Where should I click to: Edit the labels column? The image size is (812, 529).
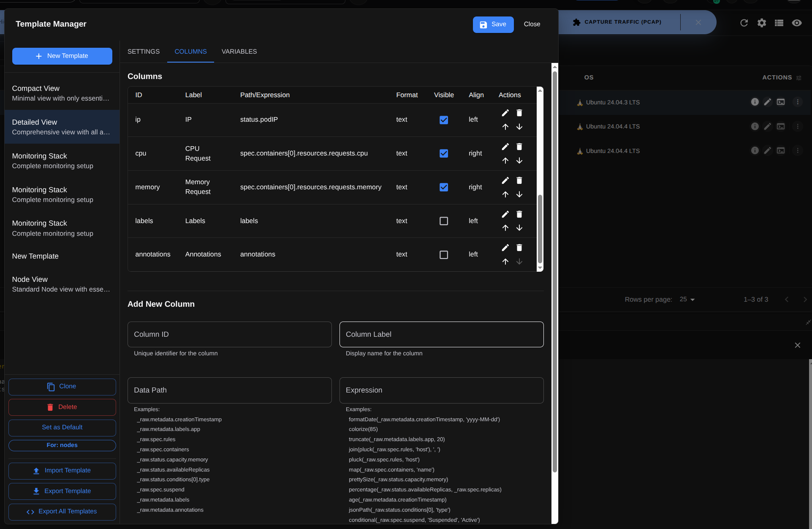tap(505, 214)
